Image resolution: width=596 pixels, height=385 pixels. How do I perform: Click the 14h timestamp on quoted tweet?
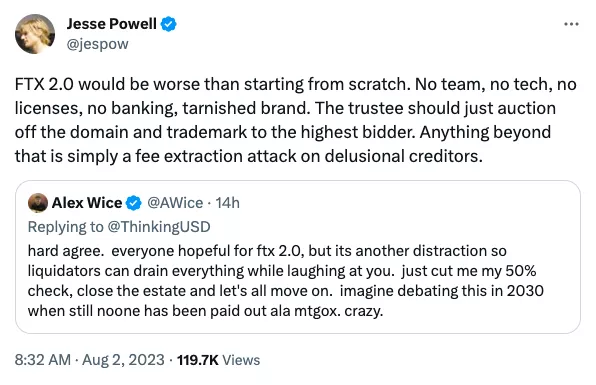(227, 203)
